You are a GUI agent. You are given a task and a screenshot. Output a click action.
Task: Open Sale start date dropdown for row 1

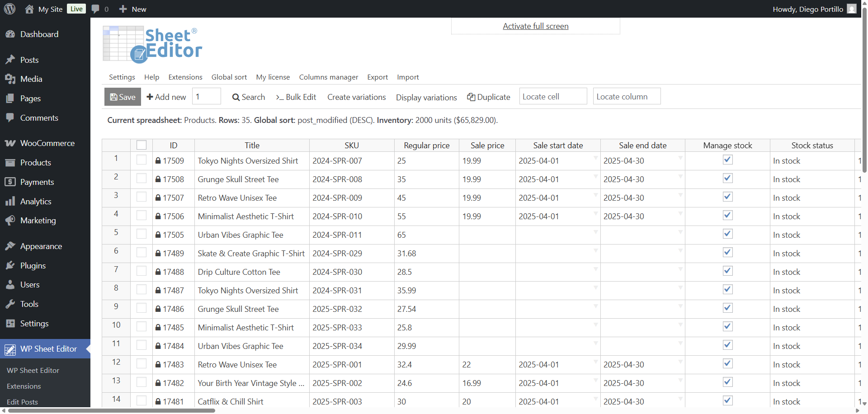595,158
